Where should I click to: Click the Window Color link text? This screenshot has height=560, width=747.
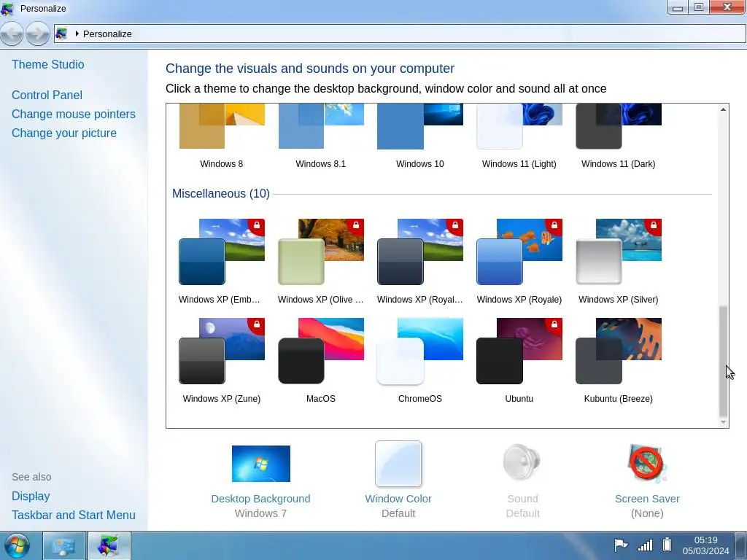point(398,499)
